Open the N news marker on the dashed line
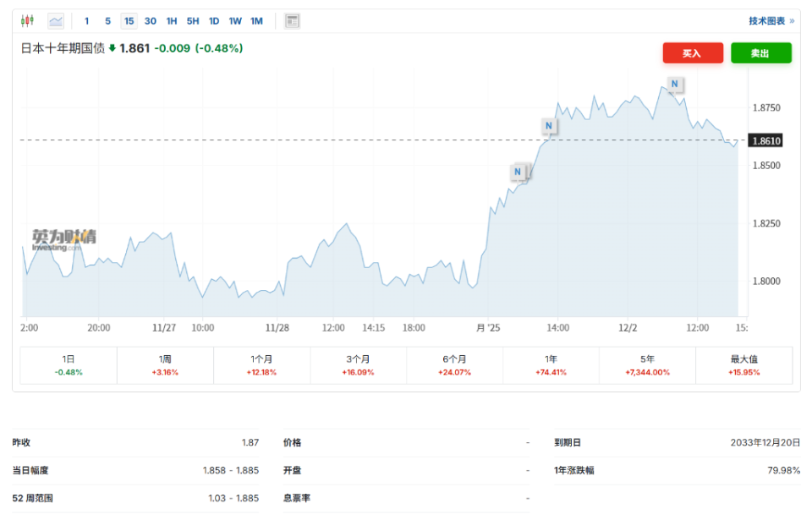The width and height of the screenshot is (812, 520). tap(549, 127)
